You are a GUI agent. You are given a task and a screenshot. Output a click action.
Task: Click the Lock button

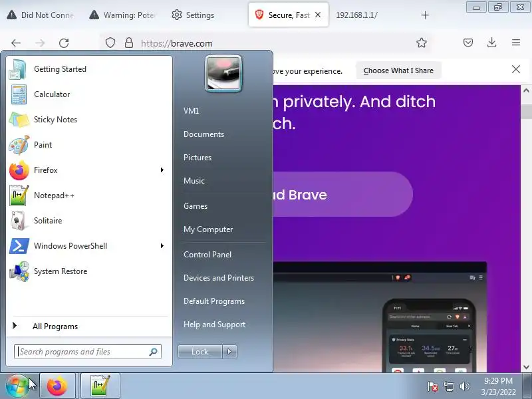[x=200, y=352]
